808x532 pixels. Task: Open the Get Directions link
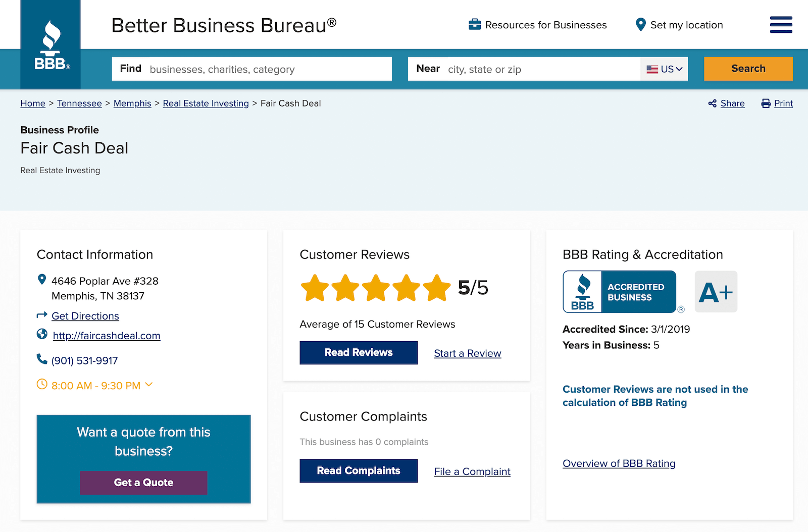pyautogui.click(x=85, y=316)
